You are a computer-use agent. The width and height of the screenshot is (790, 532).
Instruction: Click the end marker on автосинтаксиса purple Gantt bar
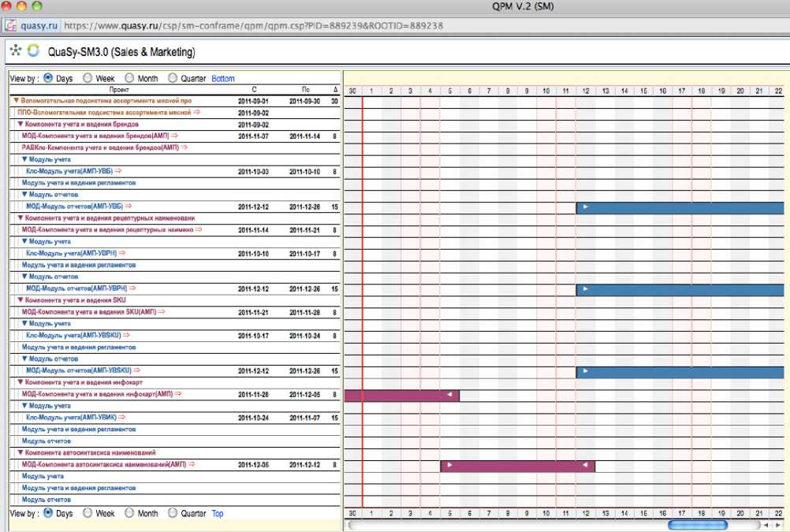point(585,465)
